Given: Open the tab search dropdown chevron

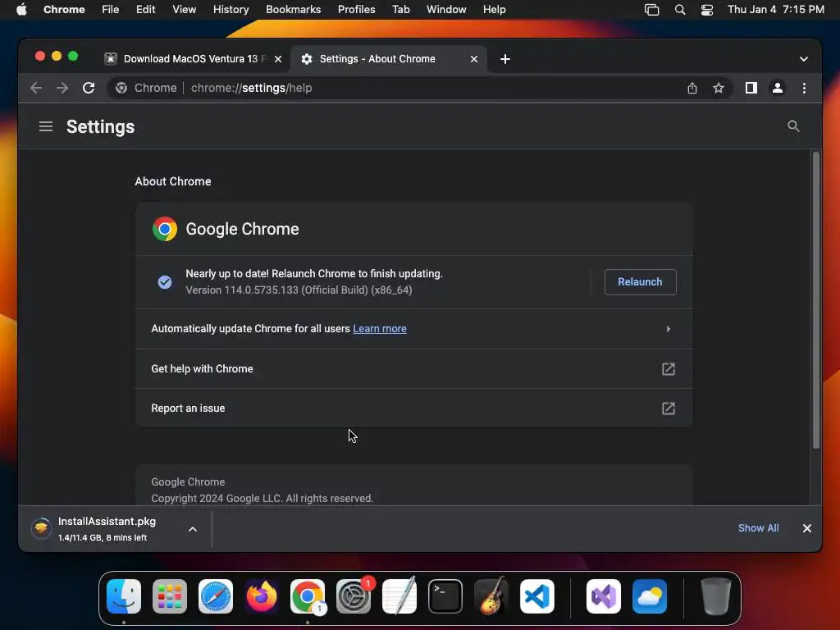Looking at the screenshot, I should pyautogui.click(x=804, y=59).
